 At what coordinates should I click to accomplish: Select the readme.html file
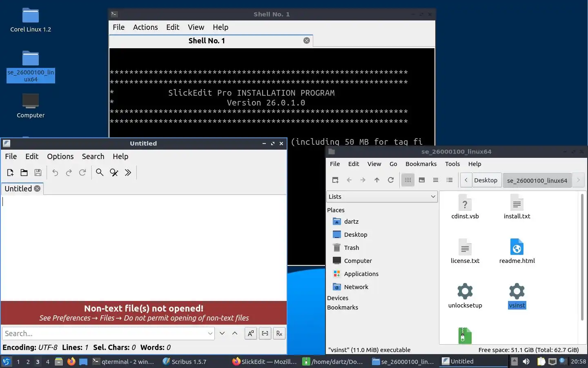coord(517,252)
